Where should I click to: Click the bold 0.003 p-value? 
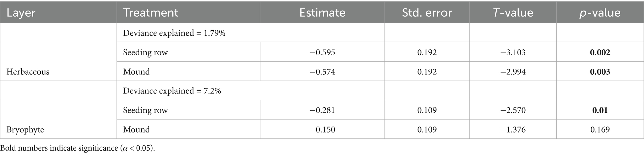click(x=600, y=72)
